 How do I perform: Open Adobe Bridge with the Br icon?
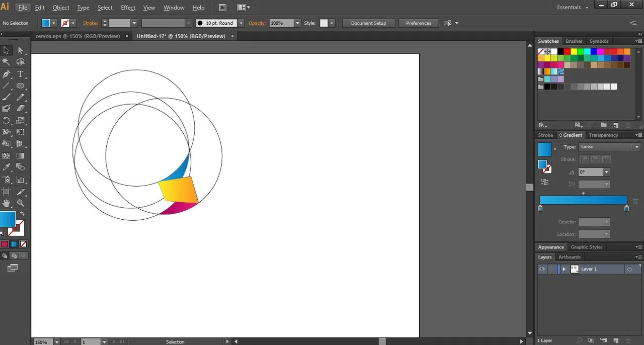point(223,8)
